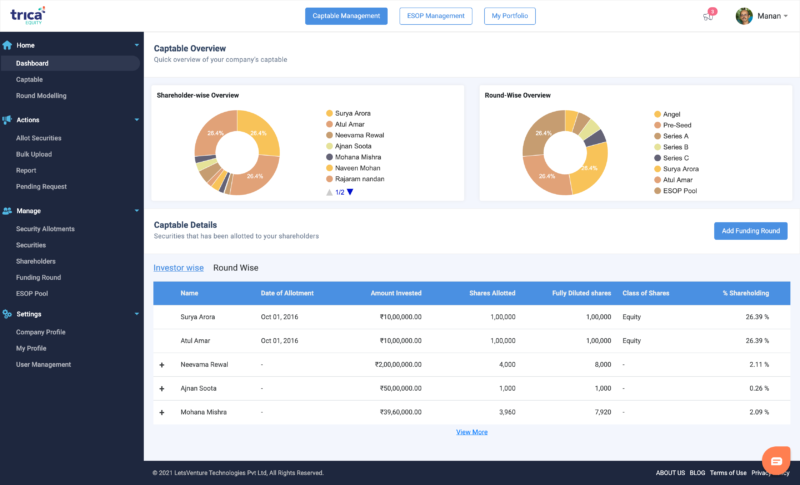800x485 pixels.
Task: Open Round Modelling in the sidebar
Action: [41, 96]
